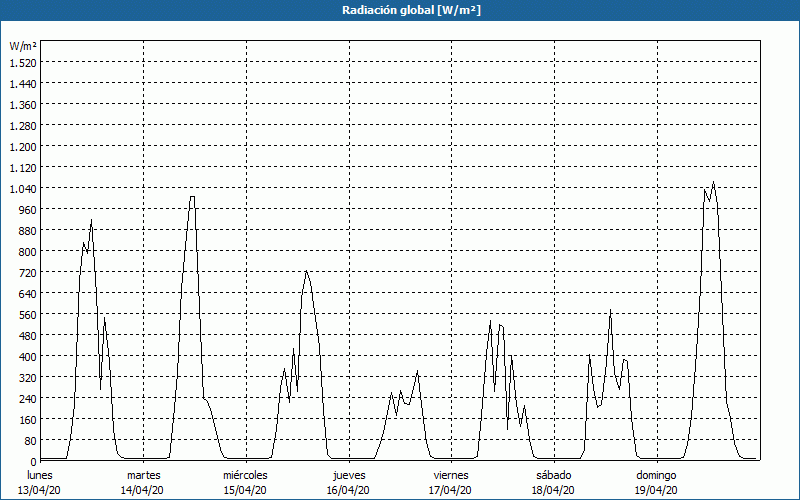Screen dimensions: 800x500
Task: Click the 'Radiación global [W/m²]' chart title
Action: (411, 10)
